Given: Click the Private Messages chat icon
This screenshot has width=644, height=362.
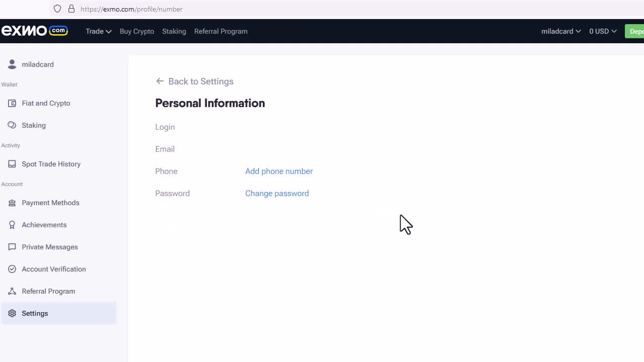Looking at the screenshot, I should (12, 247).
